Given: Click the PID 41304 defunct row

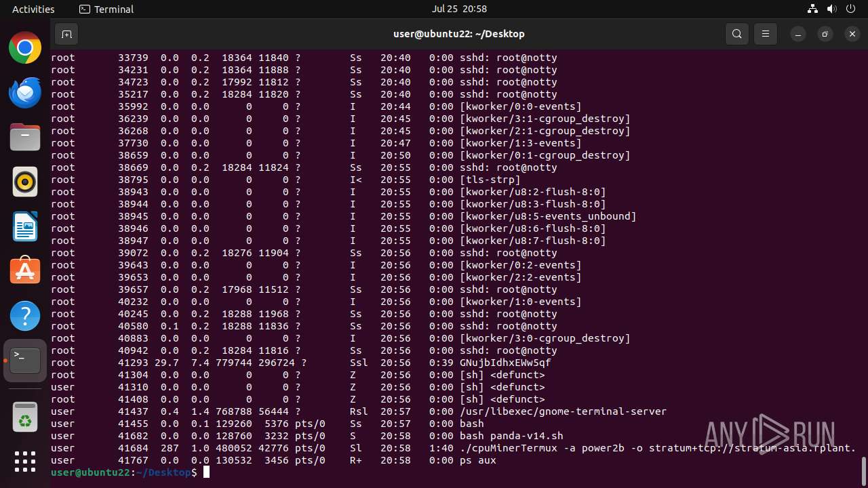Looking at the screenshot, I should [x=298, y=375].
